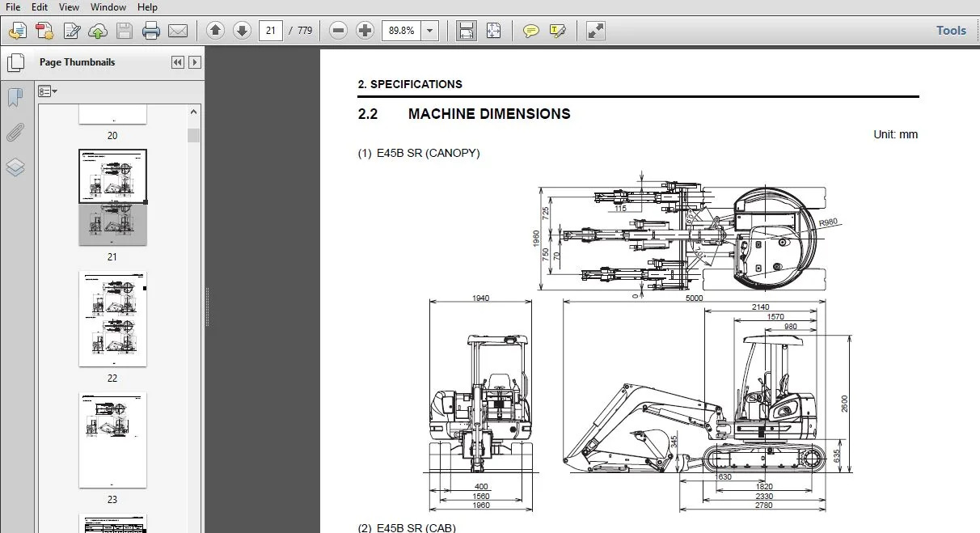Toggle the Page Thumbnails panel icon
The height and width of the screenshot is (533, 980).
(15, 62)
